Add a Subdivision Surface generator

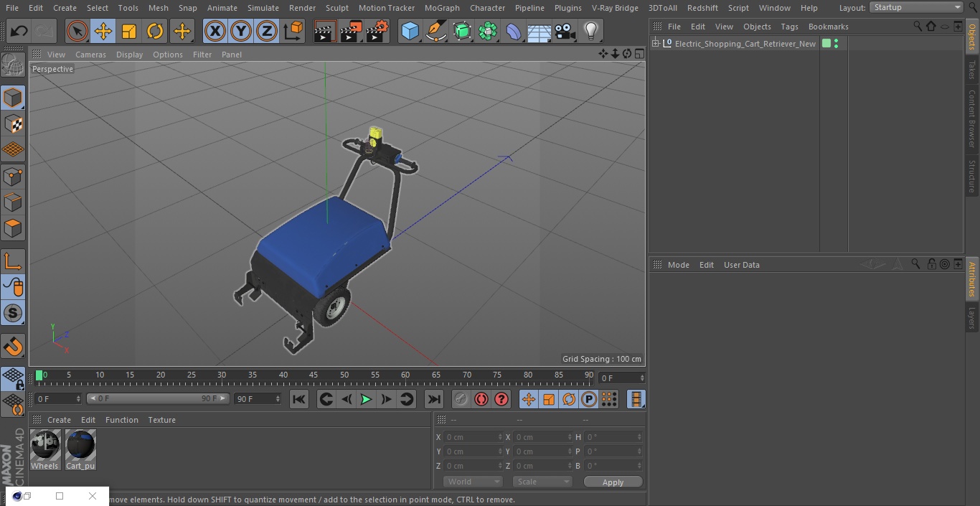462,31
